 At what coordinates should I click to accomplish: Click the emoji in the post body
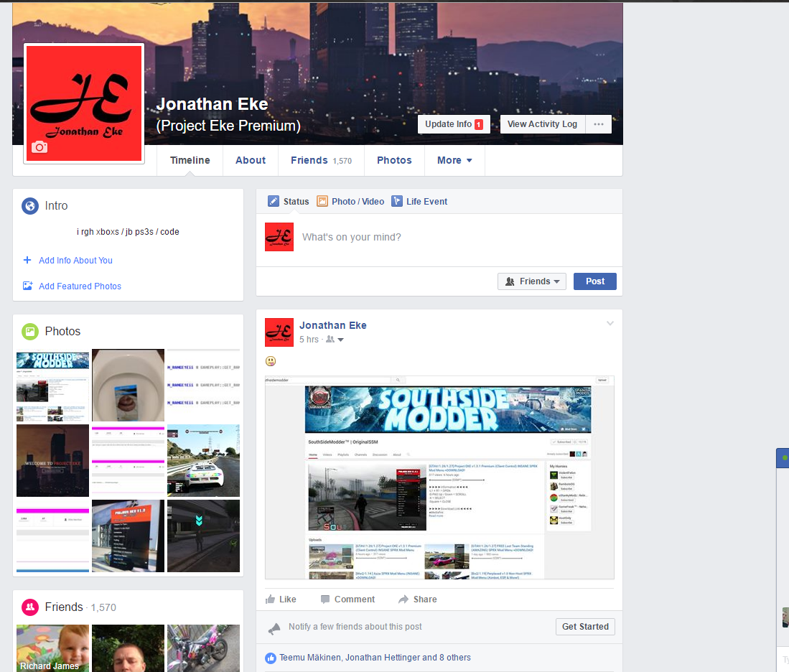point(271,361)
